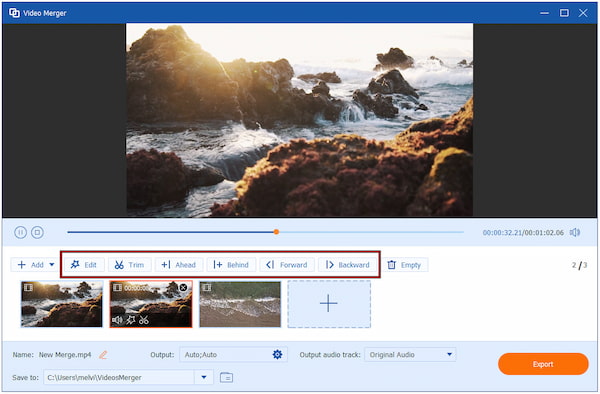Toggle audio icon on the selected clip
This screenshot has width=600, height=394.
click(117, 320)
